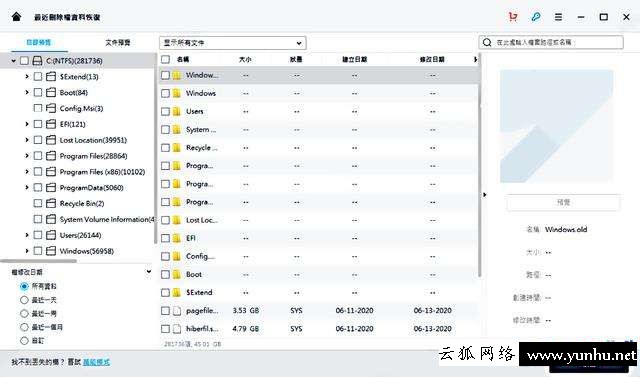
Task: Click the preview thumbnail placeholder image
Action: [557, 126]
